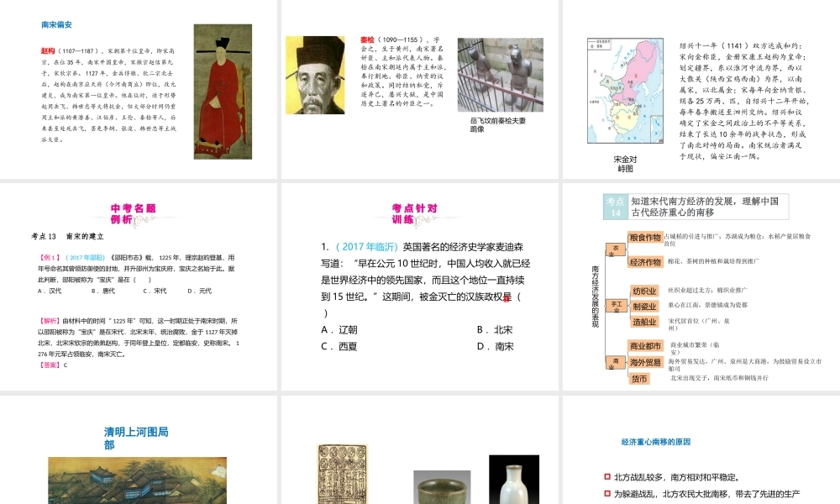Viewport: 840px width, 504px height.
Task: Click the 商业都市 diagram box
Action: coord(645,346)
